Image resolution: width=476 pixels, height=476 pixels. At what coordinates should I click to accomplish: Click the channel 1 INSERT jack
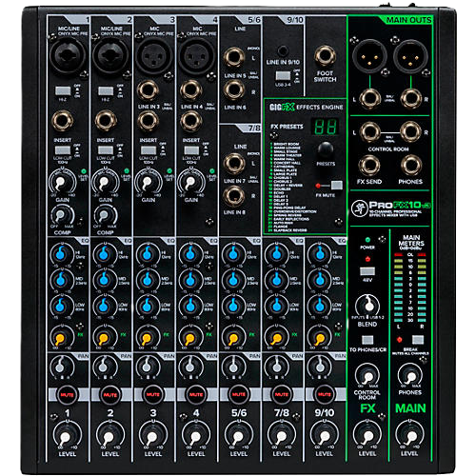(x=63, y=121)
